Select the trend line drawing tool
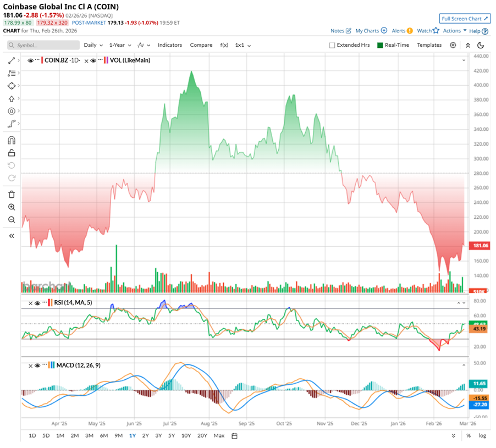The width and height of the screenshot is (496, 448). tap(12, 60)
